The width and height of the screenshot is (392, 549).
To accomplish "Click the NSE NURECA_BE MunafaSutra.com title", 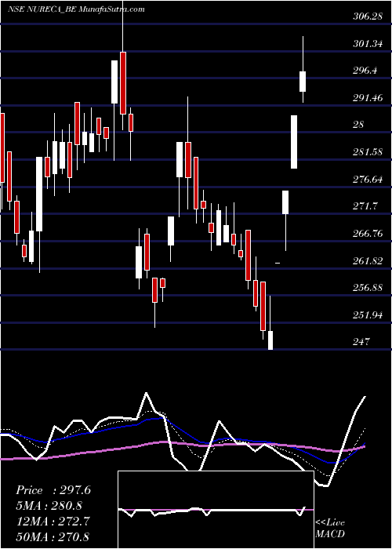I will [76, 9].
